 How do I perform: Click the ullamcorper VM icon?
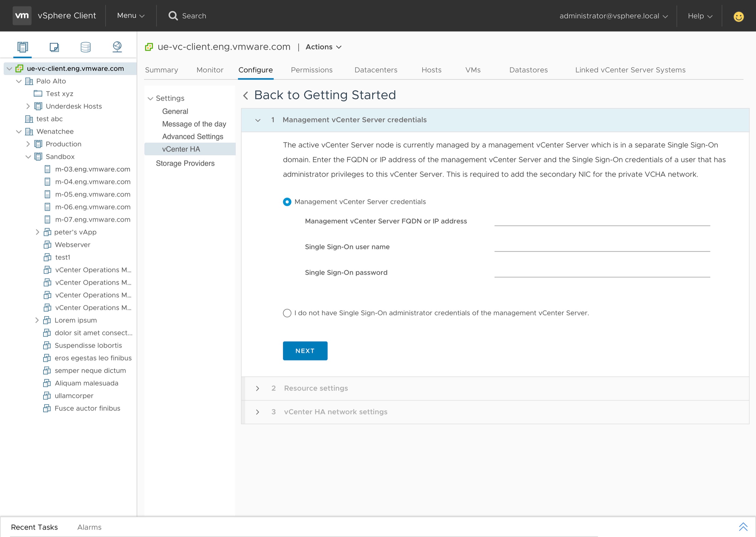(x=47, y=396)
